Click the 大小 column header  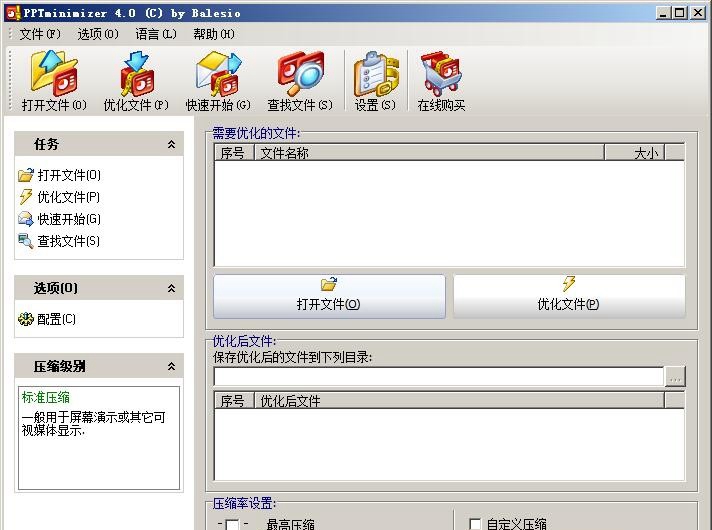coord(635,153)
